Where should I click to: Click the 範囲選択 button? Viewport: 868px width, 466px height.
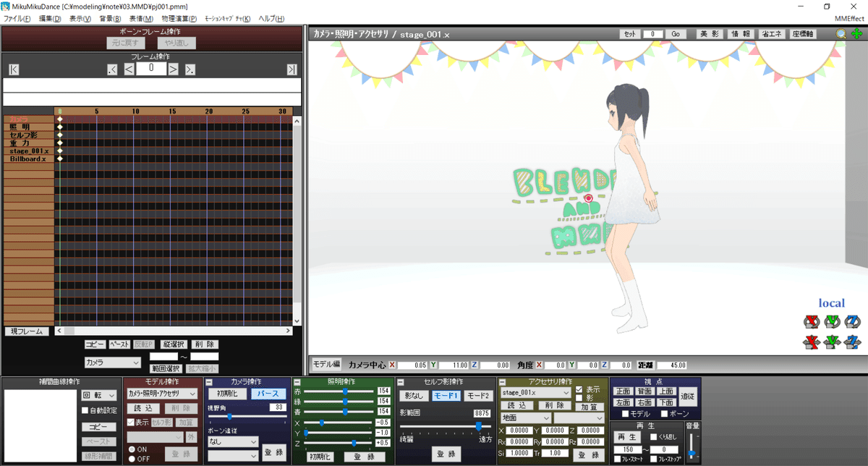[x=167, y=369]
